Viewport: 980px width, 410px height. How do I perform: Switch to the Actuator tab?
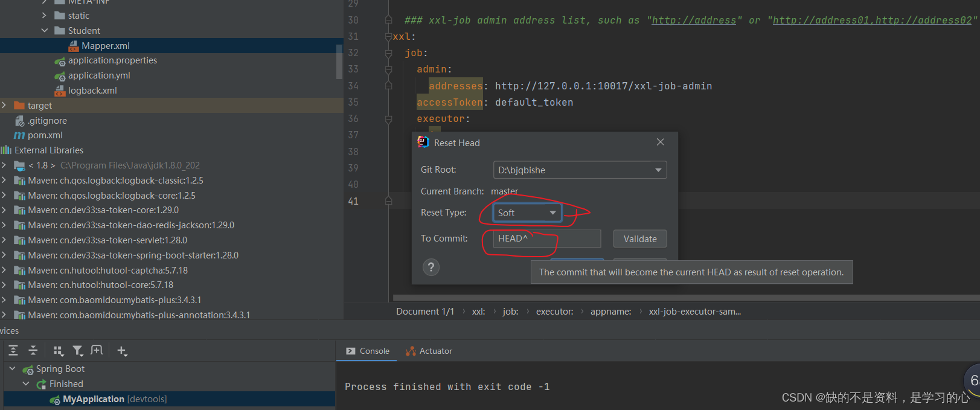coord(429,351)
